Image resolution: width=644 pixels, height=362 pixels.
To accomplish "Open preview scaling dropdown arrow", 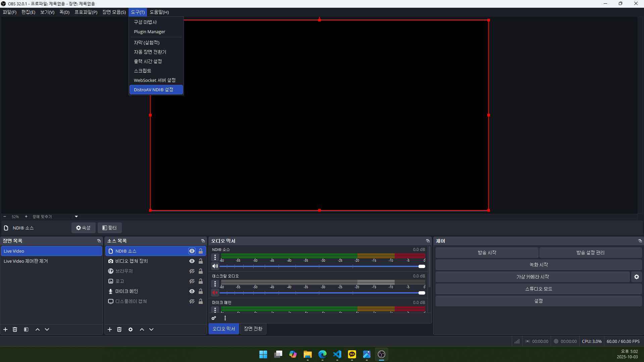I will [76, 217].
